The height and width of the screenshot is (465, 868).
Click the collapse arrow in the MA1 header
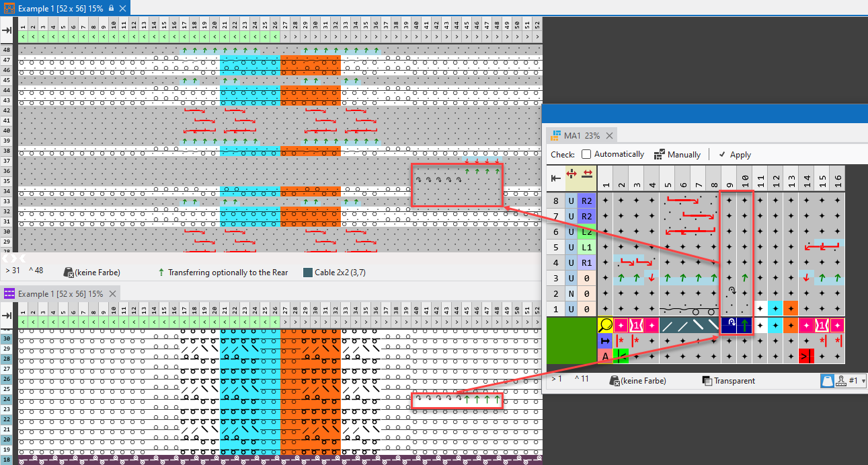coord(556,178)
